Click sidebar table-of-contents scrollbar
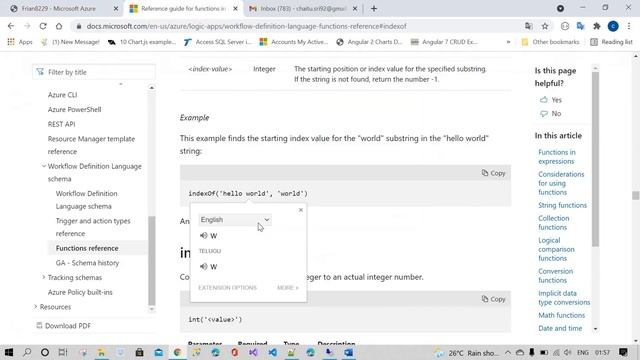Image resolution: width=640 pixels, height=360 pixels. 152,260
